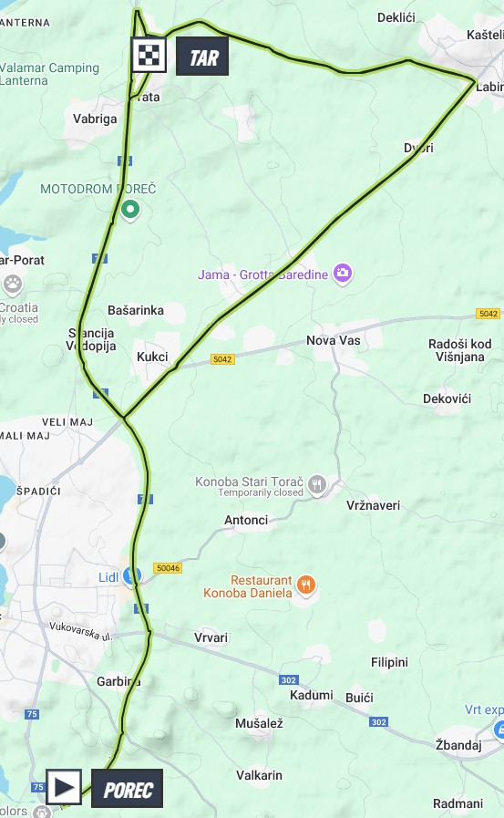The image size is (504, 818).
Task: Click the Vabriga town label
Action: coord(95,119)
